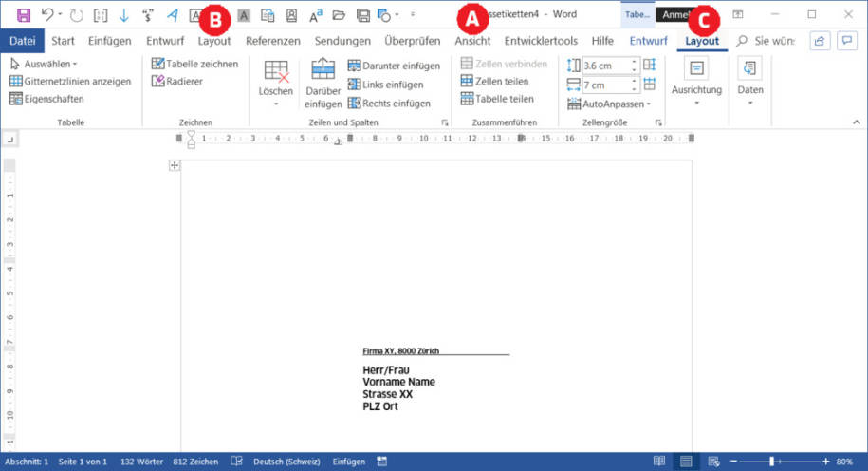Click the purple Save icon
Screen dimensions: 868x471
point(24,15)
